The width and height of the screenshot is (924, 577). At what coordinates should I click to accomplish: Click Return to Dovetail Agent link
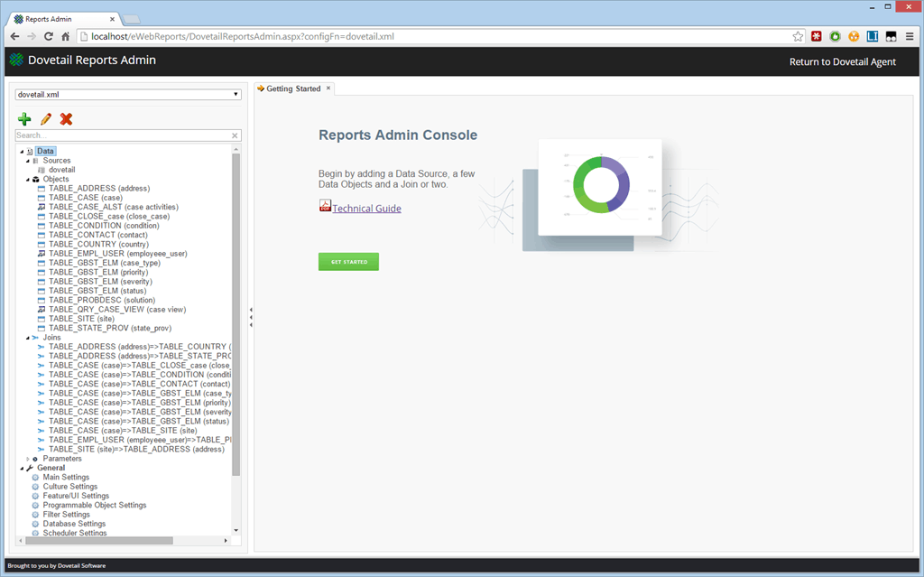click(x=843, y=62)
